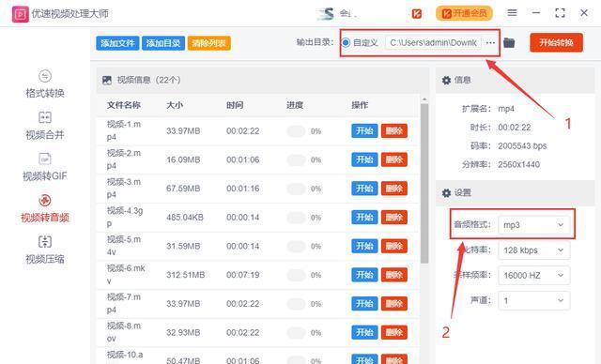
Task: Click the account avatar icon in the title bar
Action: (x=327, y=14)
